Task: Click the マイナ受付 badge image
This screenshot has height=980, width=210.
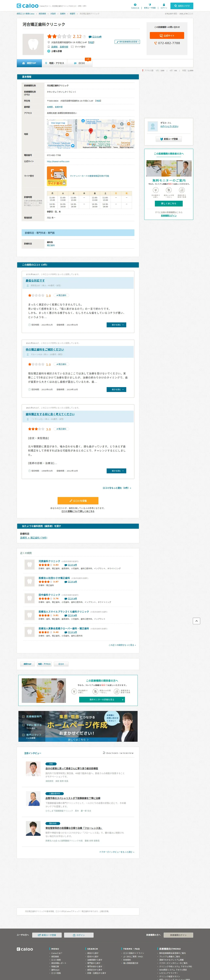Action: click(x=57, y=176)
